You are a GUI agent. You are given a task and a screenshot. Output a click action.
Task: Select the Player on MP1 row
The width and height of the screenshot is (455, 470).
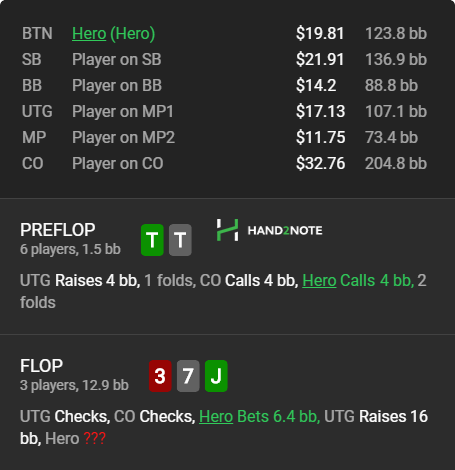(224, 111)
